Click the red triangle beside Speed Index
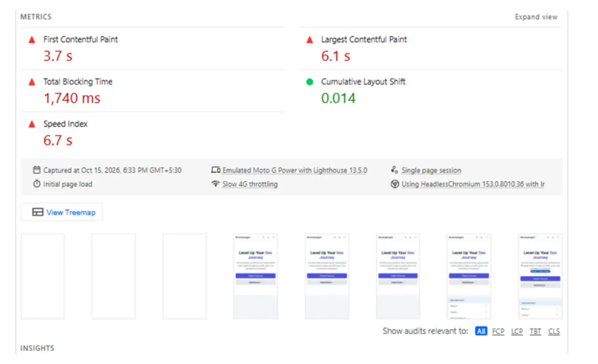Viewport: 598px width, 364px height. (x=32, y=124)
